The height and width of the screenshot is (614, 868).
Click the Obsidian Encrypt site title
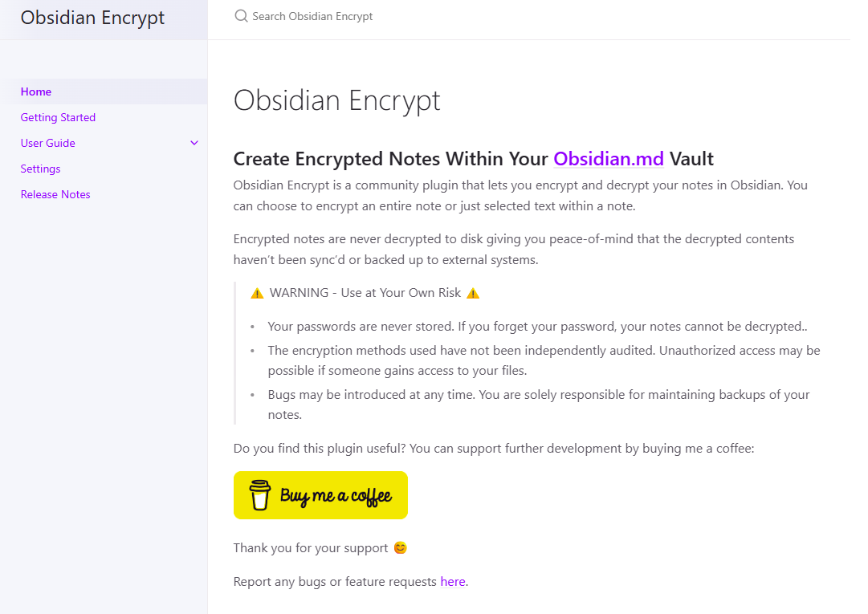pyautogui.click(x=92, y=18)
